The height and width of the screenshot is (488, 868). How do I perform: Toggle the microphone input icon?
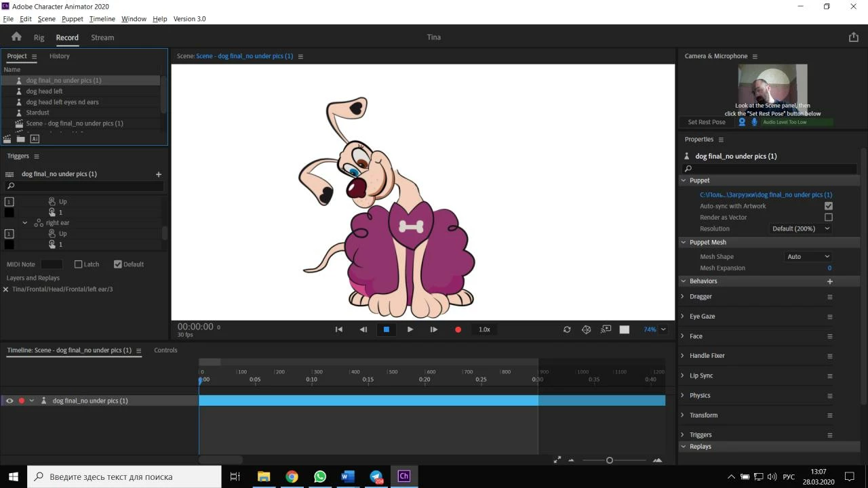point(754,122)
